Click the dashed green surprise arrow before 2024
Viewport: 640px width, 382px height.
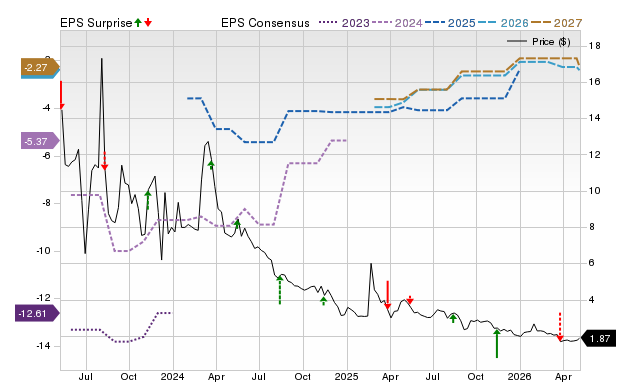(148, 200)
